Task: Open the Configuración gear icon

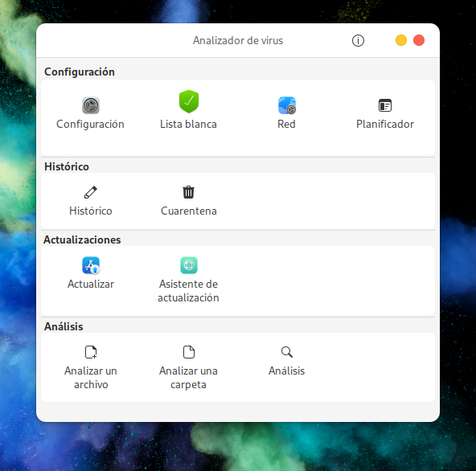Action: coord(91,105)
